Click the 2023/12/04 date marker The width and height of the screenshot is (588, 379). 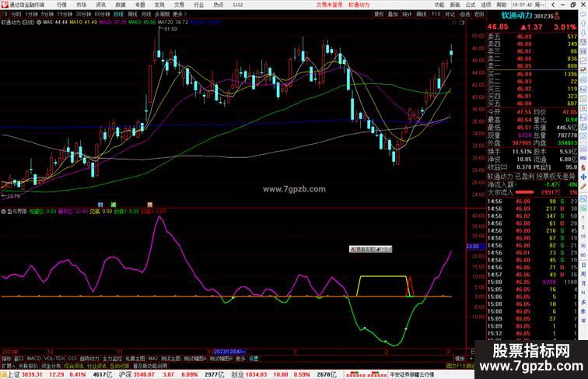pyautogui.click(x=229, y=352)
